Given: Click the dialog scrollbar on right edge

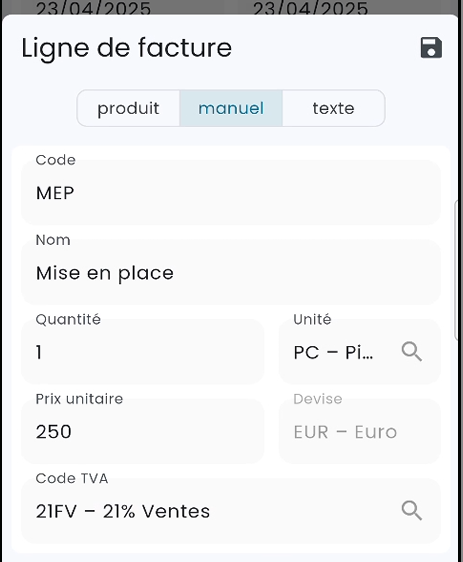Looking at the screenshot, I should coord(456,270).
